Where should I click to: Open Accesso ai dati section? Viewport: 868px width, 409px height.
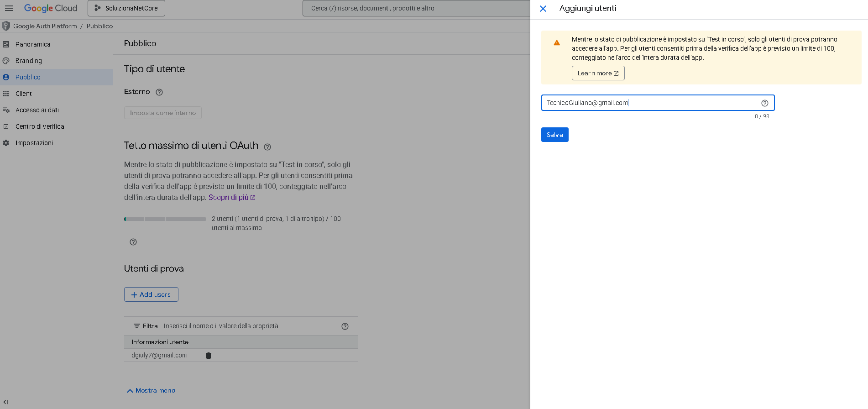pos(37,110)
